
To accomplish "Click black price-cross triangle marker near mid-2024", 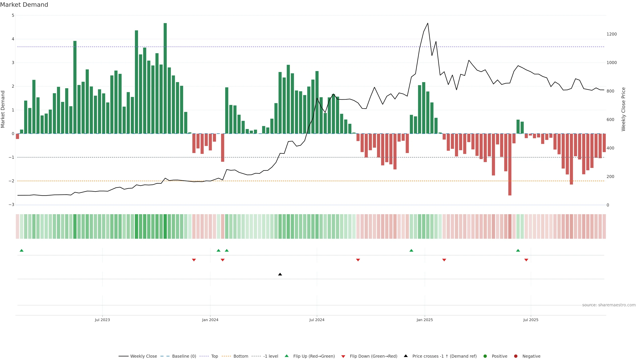I will point(280,274).
